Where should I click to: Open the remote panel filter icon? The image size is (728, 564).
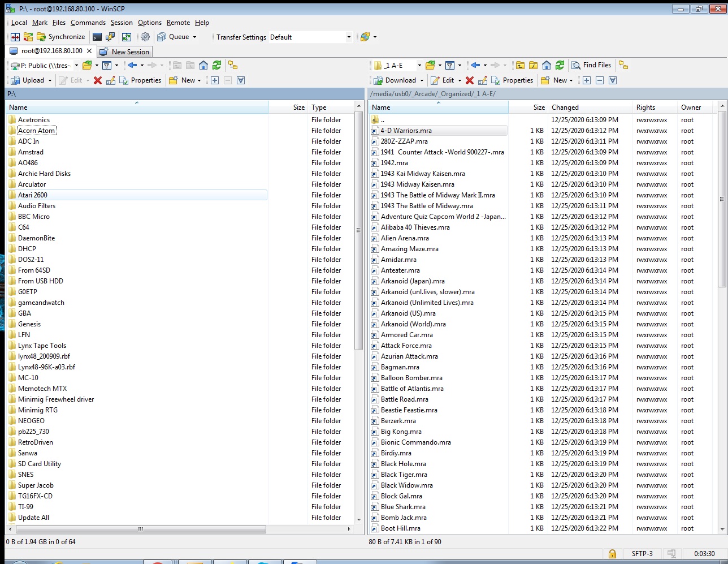(x=450, y=65)
